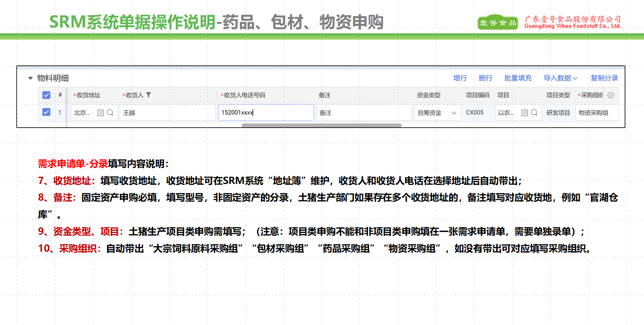Viewport: 644px width, 325px height.
Task: Click the 收货人 field containing 王越
Action: click(167, 113)
